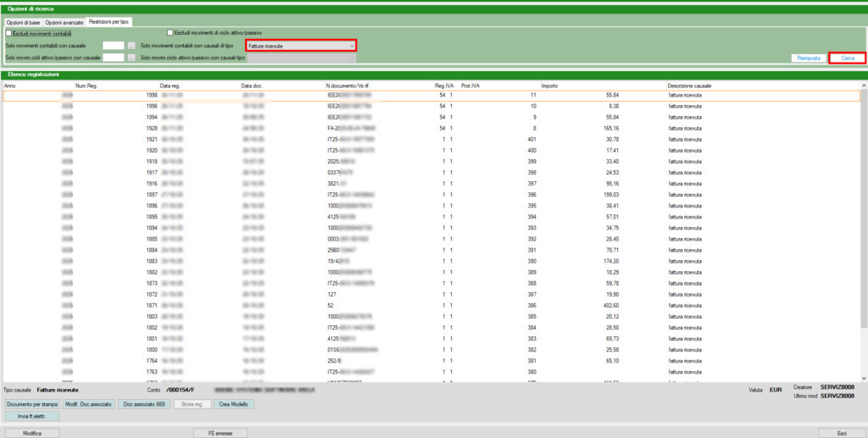Enable 'Escludi movimenti contabili' checkbox
The image size is (868, 438).
point(8,33)
